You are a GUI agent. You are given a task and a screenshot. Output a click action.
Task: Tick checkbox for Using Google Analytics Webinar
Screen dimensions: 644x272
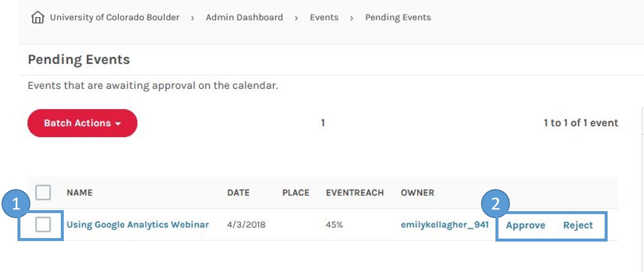[43, 225]
